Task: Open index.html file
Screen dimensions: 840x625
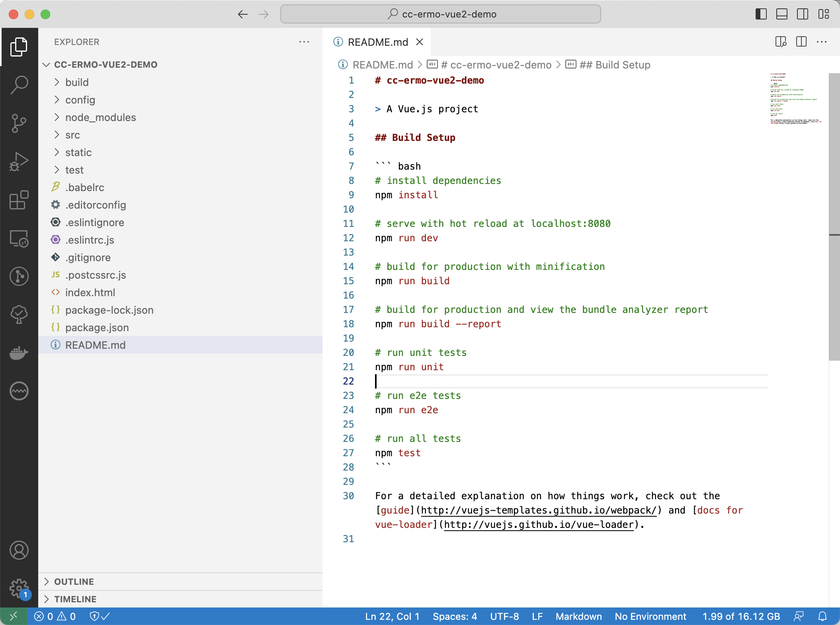Action: pyautogui.click(x=180, y=292)
